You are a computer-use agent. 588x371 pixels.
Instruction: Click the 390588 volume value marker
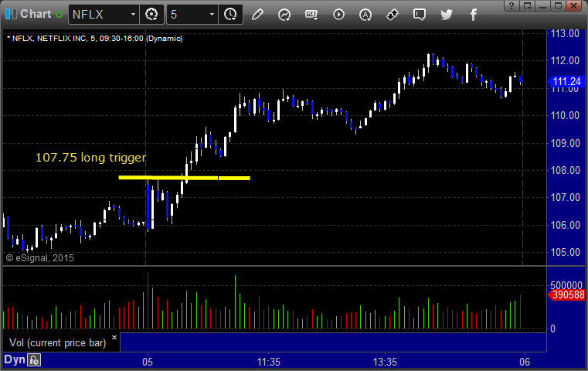point(566,294)
